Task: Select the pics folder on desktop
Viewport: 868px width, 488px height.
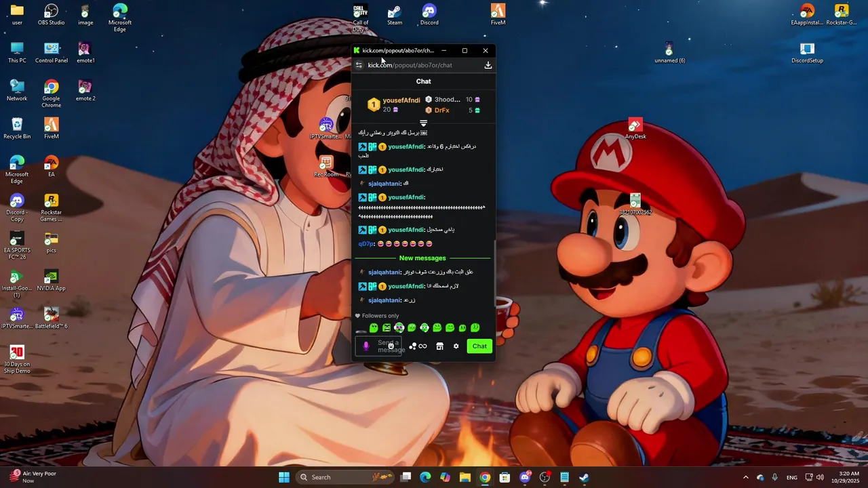Action: 52,243
